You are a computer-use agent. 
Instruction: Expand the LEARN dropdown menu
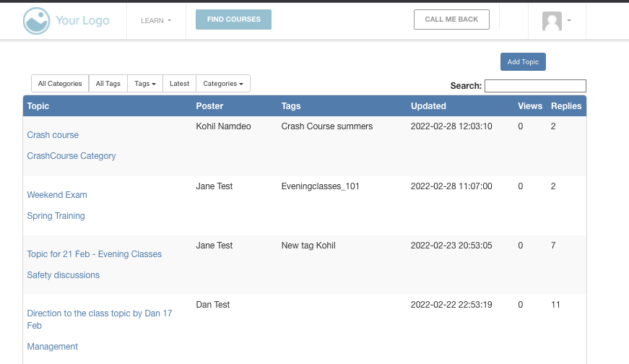coord(156,20)
